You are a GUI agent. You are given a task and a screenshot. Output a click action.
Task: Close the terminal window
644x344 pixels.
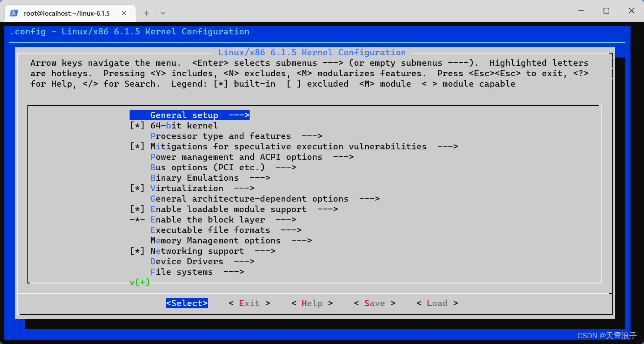[631, 10]
